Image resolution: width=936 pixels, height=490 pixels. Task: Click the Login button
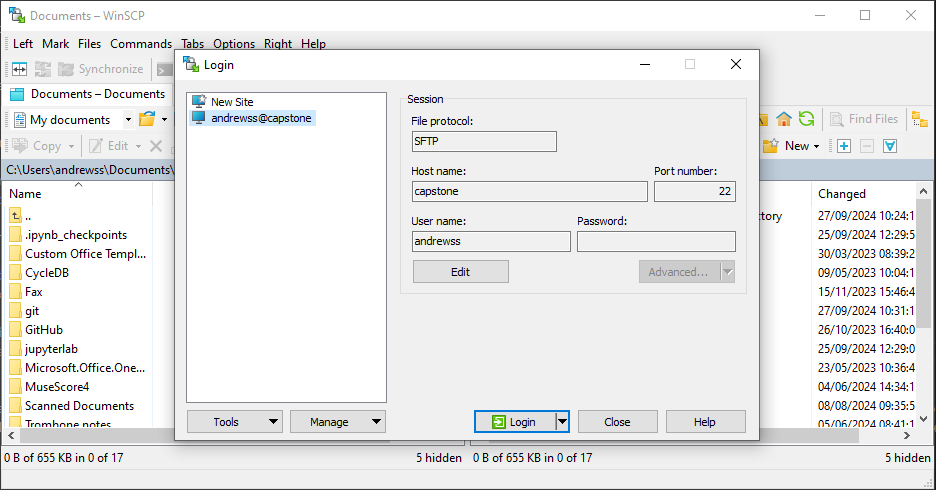point(515,422)
